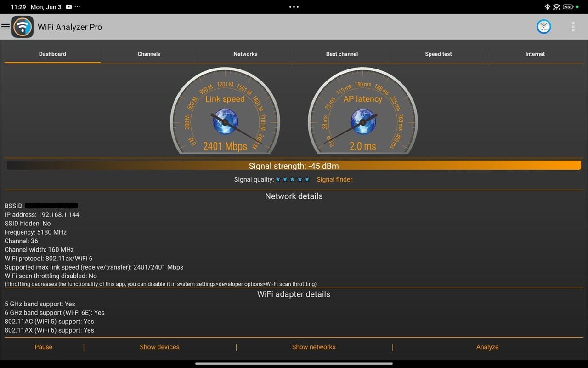
Task: Tap the 11:29 clock in status bar
Action: 18,7
